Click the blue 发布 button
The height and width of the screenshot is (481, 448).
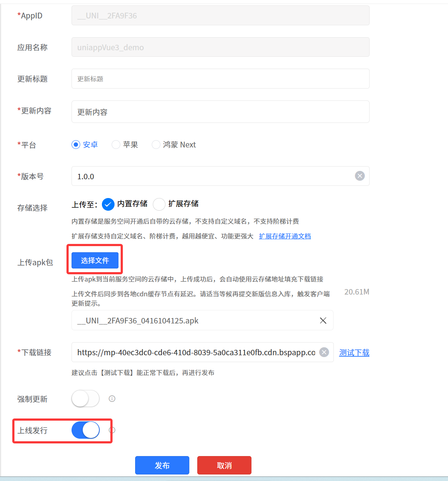point(162,465)
